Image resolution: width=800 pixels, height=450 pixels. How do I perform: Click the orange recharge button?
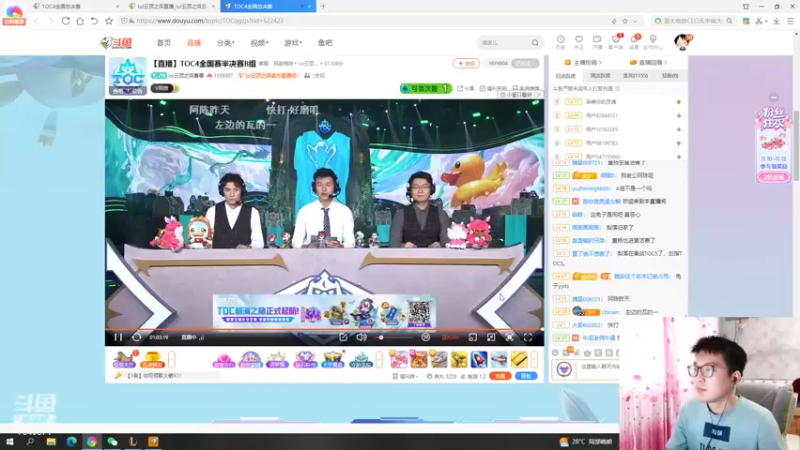coord(500,376)
